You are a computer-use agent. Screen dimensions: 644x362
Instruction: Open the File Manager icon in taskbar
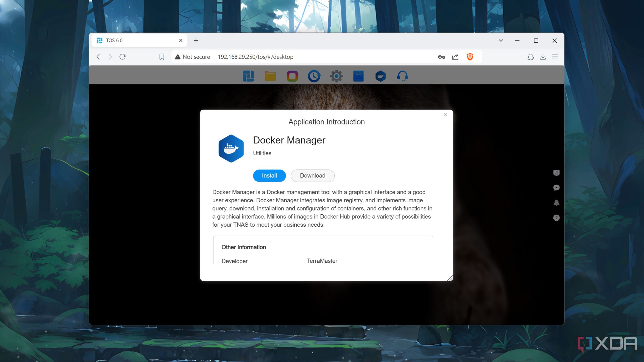pos(270,76)
